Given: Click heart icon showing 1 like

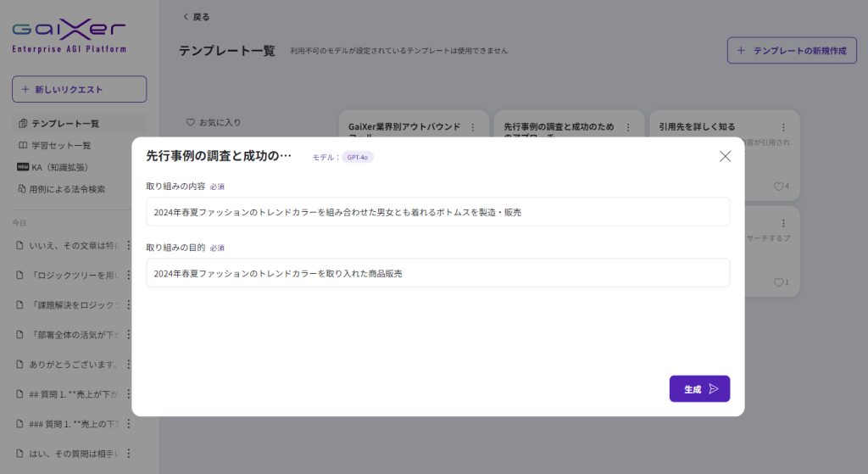Looking at the screenshot, I should click(x=778, y=282).
